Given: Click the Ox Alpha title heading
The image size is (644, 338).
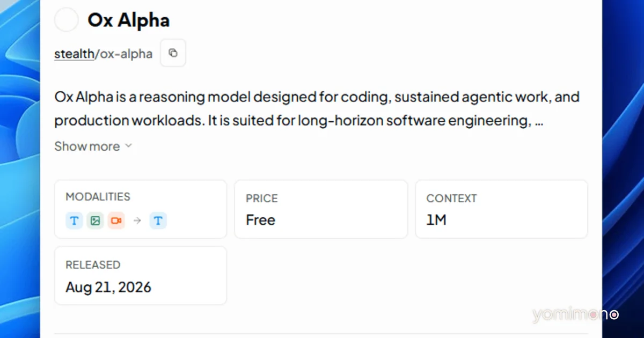Looking at the screenshot, I should 129,20.
